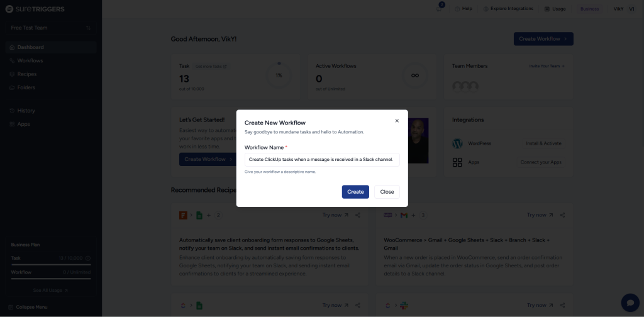Open Workflows from the sidebar icon
The image size is (644, 317).
[12, 60]
